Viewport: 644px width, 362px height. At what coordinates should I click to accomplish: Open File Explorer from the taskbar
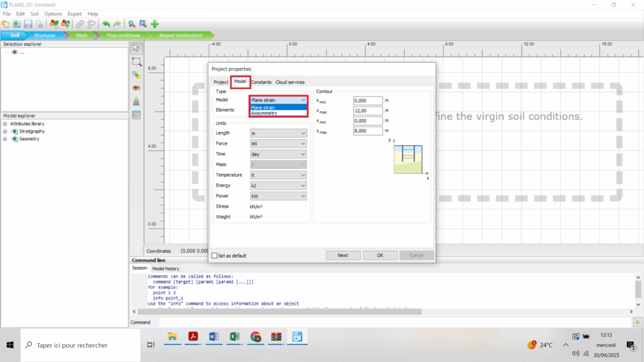pos(172,337)
